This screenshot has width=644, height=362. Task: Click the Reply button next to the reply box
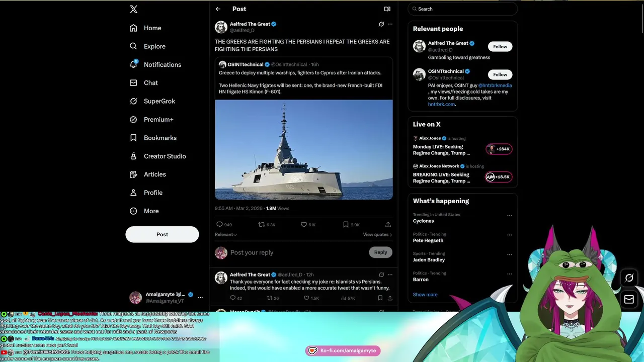[x=380, y=252]
